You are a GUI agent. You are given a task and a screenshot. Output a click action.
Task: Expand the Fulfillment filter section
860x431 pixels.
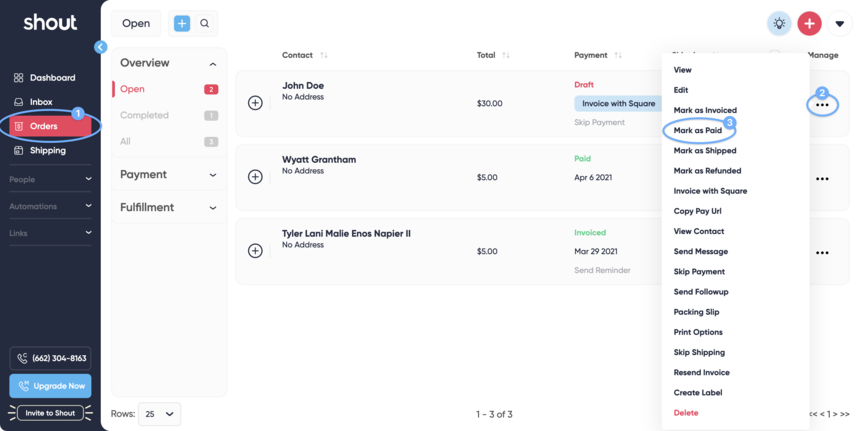point(213,208)
